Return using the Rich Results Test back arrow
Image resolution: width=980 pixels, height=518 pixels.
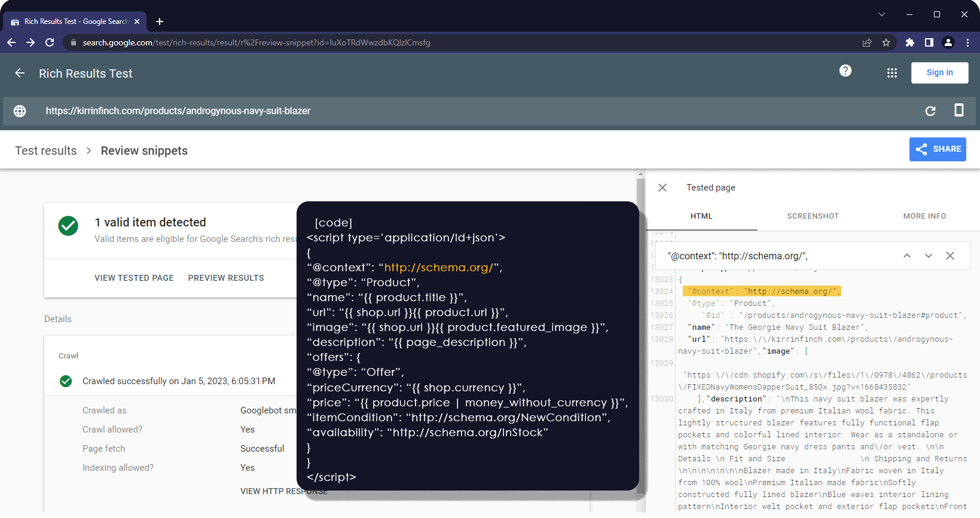[x=20, y=73]
